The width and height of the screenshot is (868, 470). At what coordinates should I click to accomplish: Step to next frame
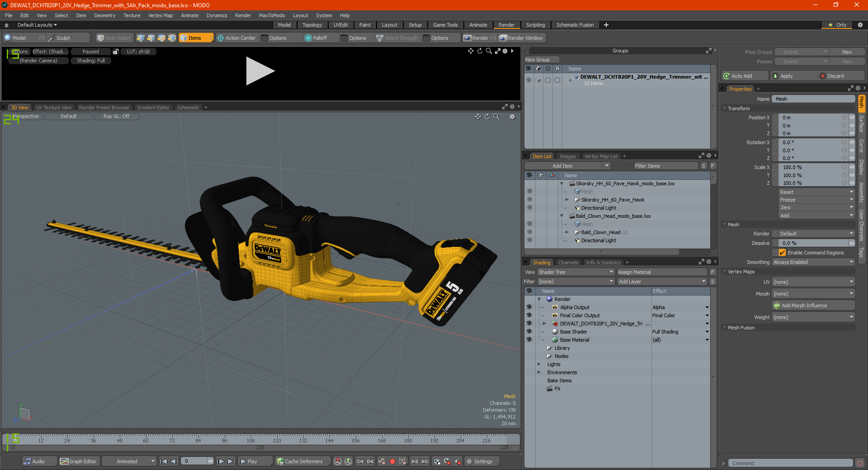[220, 461]
